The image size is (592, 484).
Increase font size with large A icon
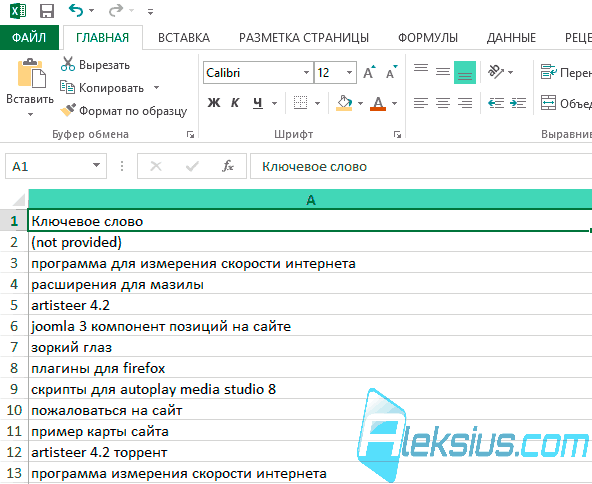pos(369,72)
